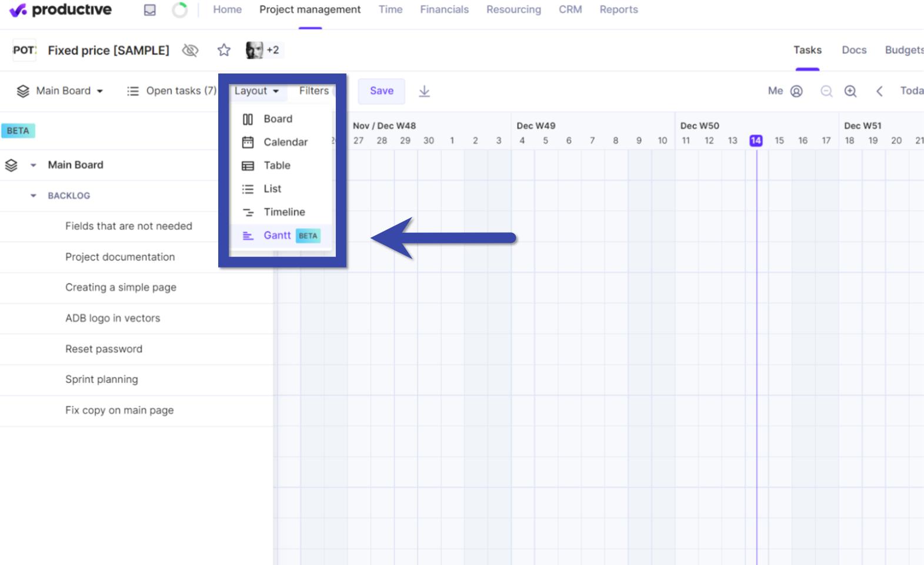
Task: Open the inbox icon in top bar
Action: point(150,10)
